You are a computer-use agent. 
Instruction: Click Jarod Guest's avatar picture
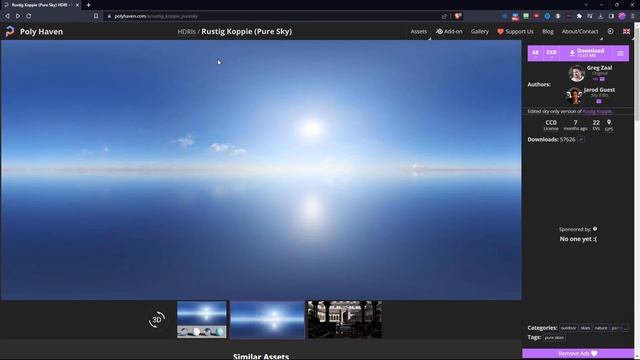[574, 96]
